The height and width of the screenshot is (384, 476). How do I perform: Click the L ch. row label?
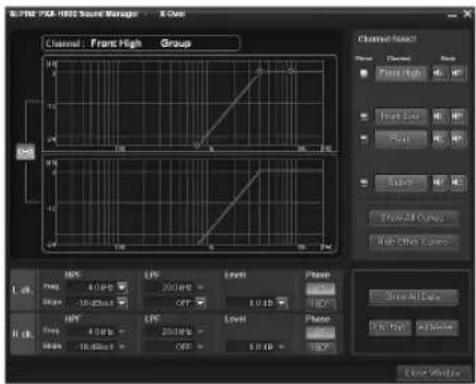23,290
